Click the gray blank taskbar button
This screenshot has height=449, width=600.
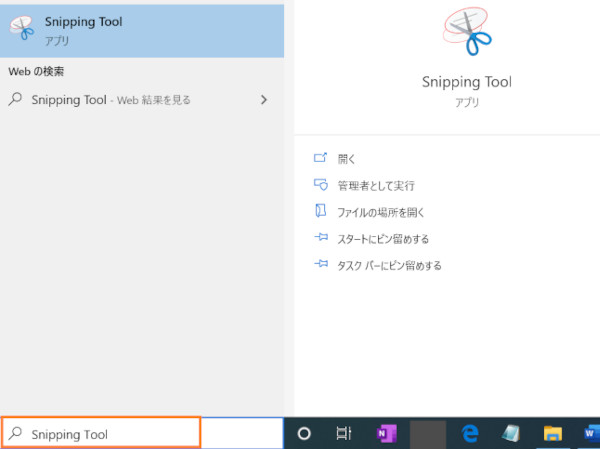(428, 434)
